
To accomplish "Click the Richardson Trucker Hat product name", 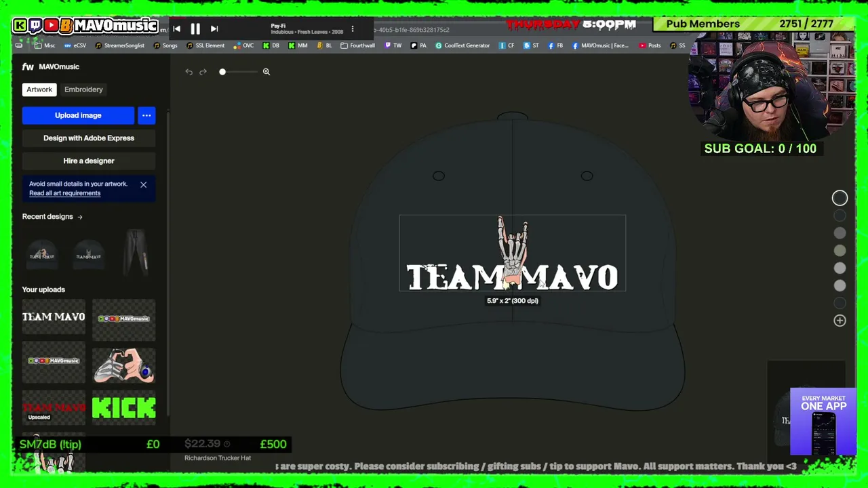I will pyautogui.click(x=218, y=458).
